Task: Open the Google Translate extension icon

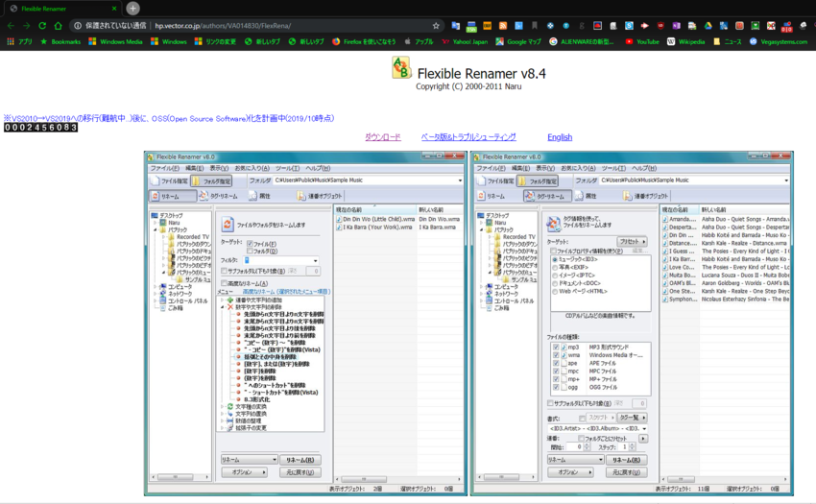Action: click(x=456, y=26)
